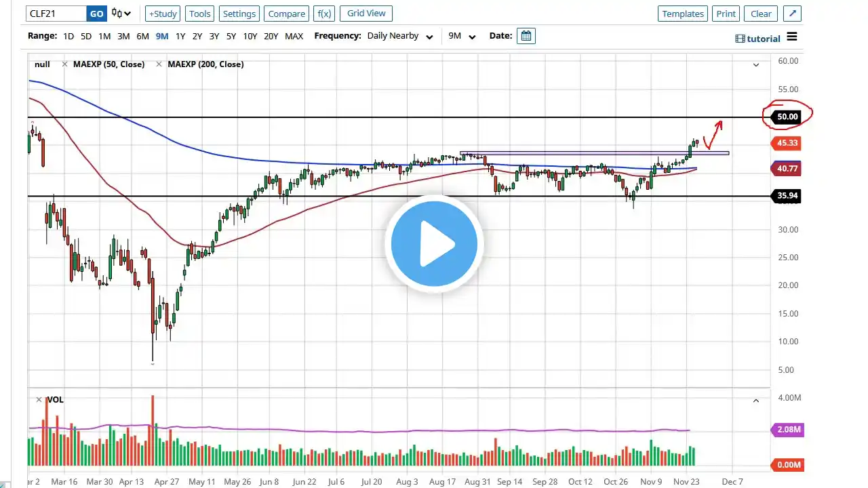Open the 9M period dropdown
The width and height of the screenshot is (868, 488).
(x=462, y=36)
